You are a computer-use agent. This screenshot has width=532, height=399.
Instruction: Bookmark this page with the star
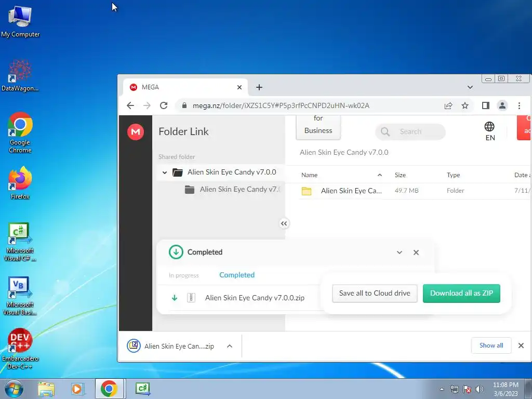pos(465,105)
